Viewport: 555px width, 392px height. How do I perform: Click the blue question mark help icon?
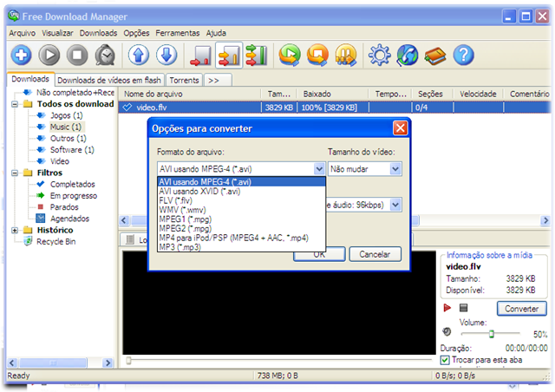tap(463, 56)
